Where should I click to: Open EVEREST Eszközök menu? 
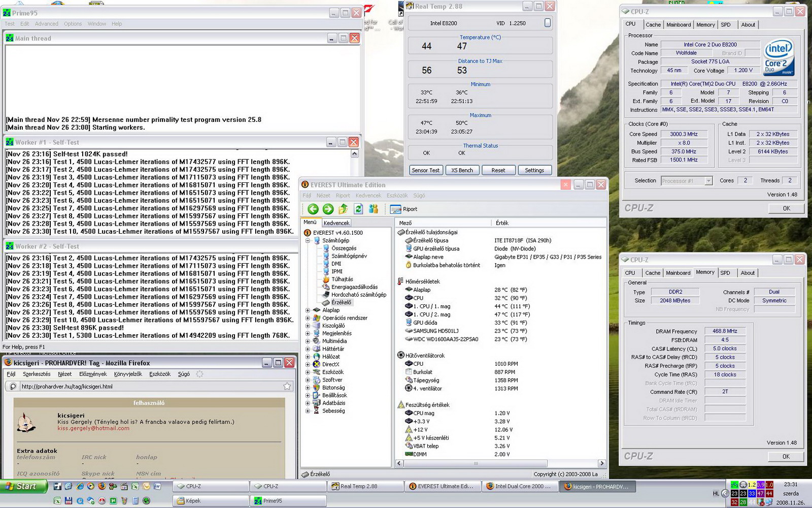(x=397, y=196)
